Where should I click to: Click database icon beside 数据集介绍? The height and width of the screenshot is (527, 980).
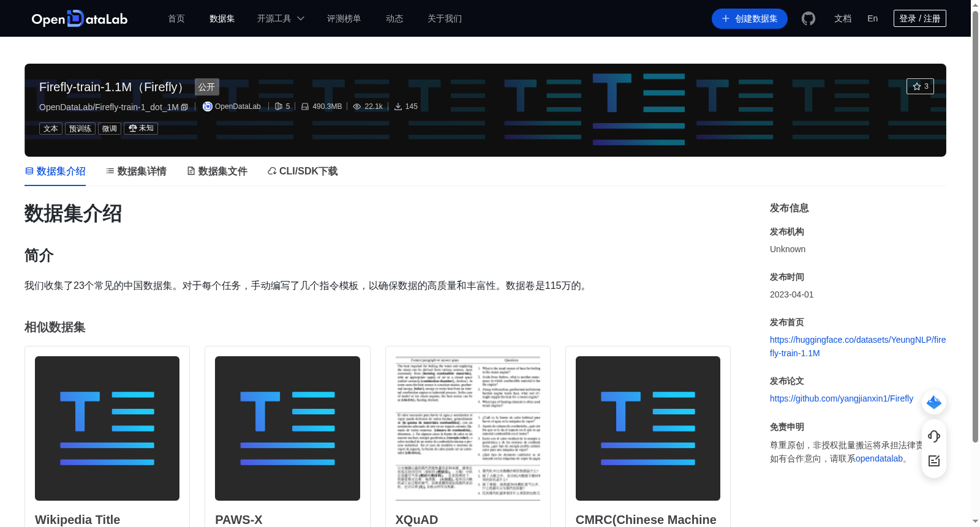[x=29, y=171]
